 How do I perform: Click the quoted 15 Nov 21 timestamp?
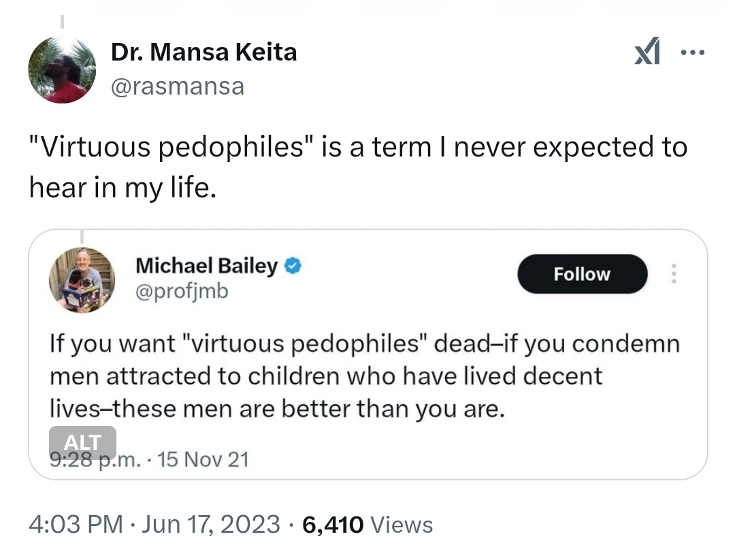(x=203, y=461)
